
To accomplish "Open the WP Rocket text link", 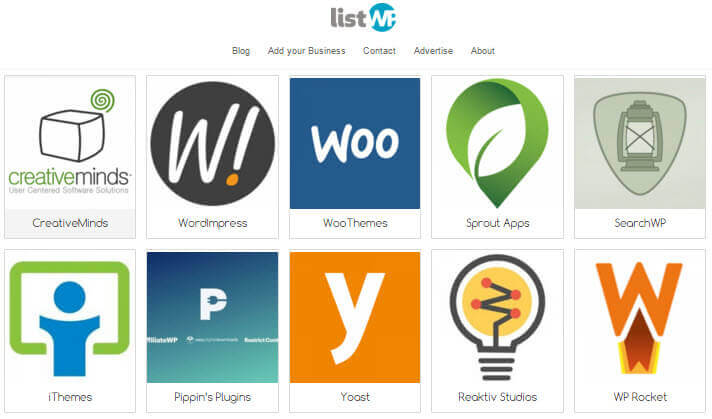I will 640,397.
